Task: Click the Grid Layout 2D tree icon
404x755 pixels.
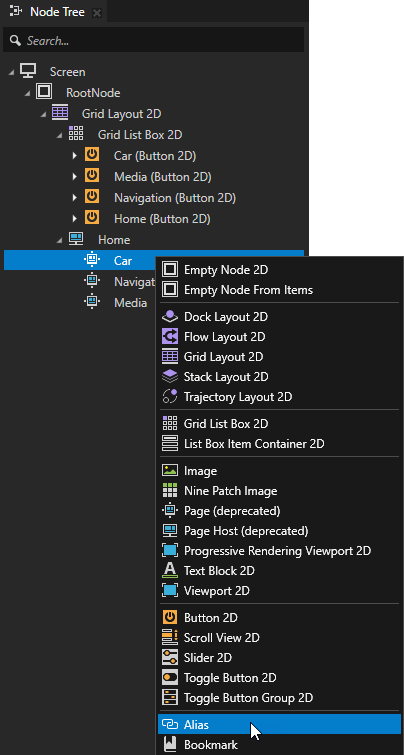Action: [x=60, y=113]
